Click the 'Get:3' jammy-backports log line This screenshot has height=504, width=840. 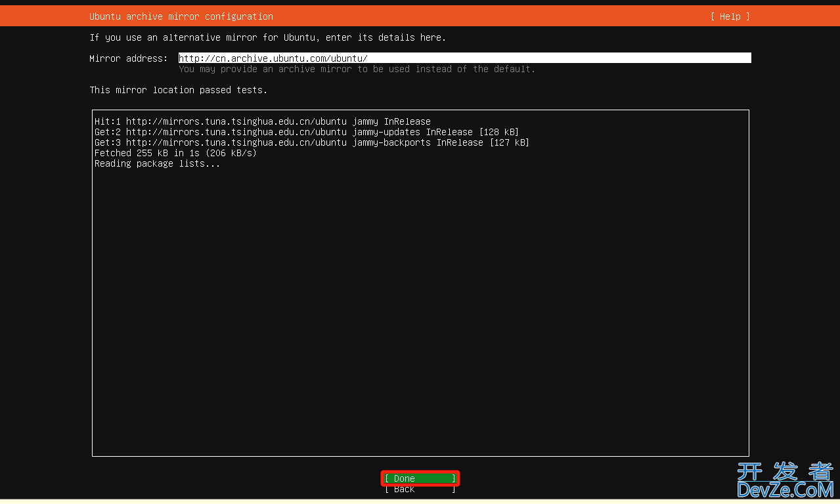312,142
